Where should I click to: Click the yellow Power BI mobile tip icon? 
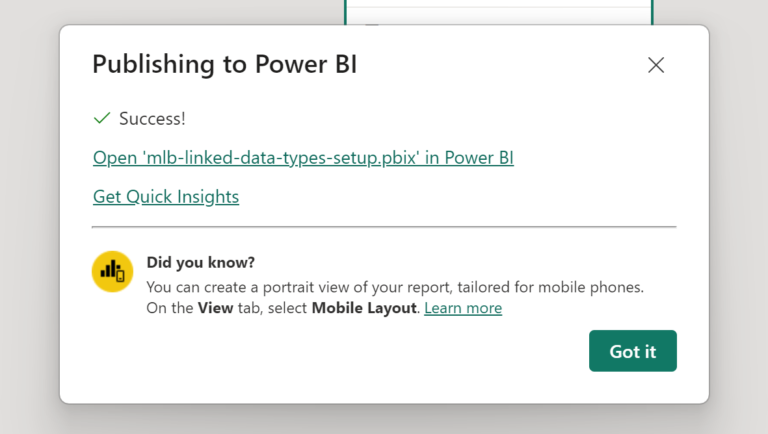(113, 271)
